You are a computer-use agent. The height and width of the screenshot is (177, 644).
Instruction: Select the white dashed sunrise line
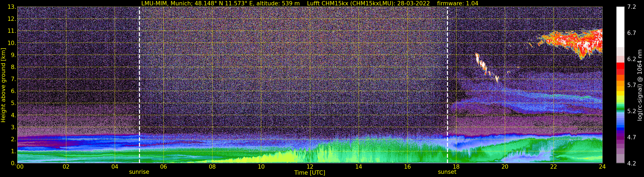pyautogui.click(x=139, y=85)
